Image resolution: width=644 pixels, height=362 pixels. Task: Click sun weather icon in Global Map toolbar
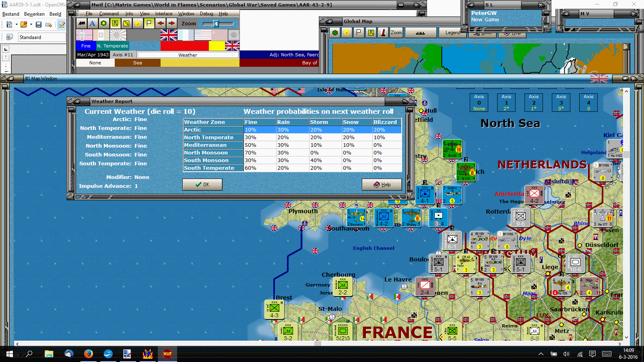347,33
